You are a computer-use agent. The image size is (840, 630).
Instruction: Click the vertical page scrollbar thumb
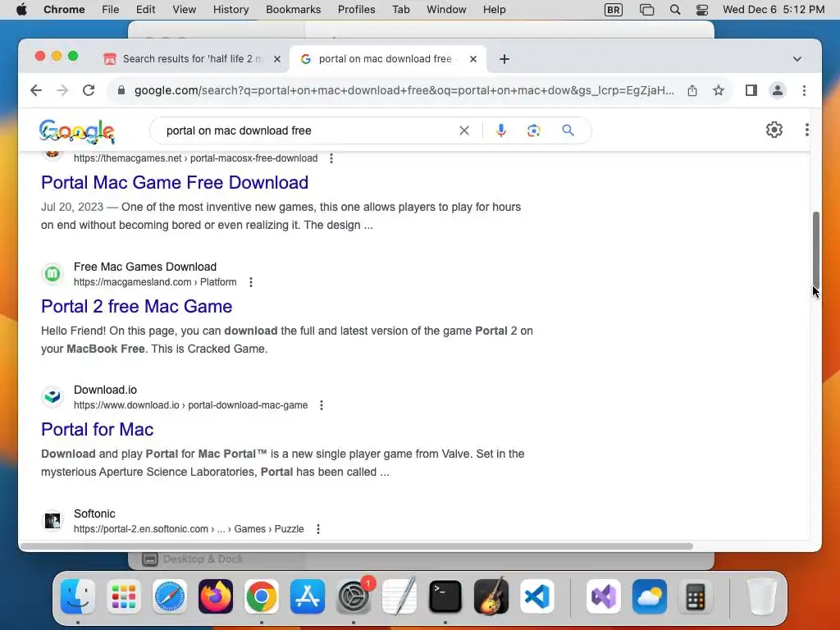[815, 251]
